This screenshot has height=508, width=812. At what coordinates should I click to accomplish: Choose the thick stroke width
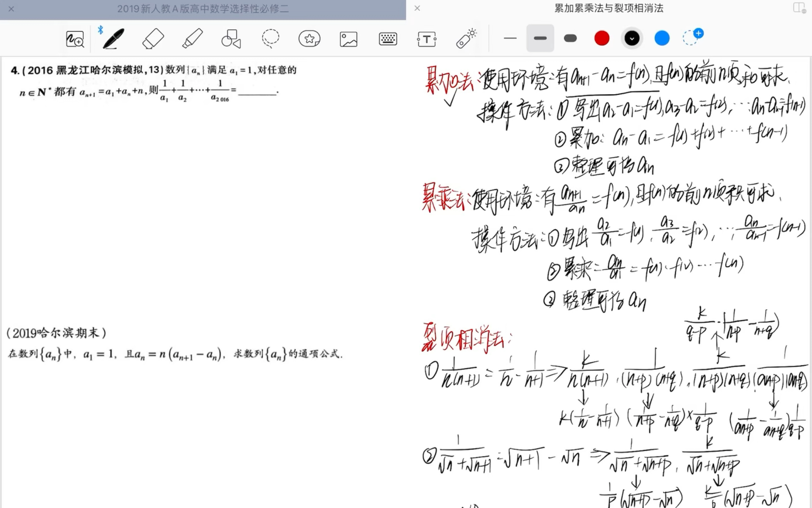pos(570,38)
